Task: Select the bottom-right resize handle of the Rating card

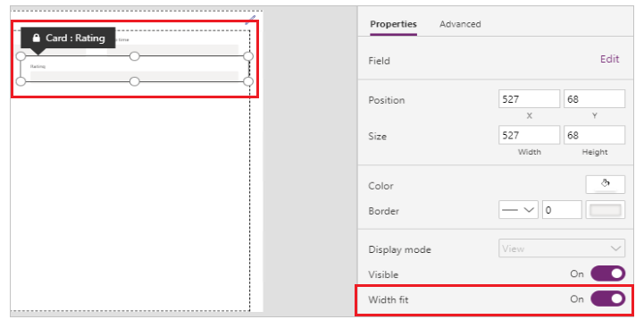Action: point(248,81)
